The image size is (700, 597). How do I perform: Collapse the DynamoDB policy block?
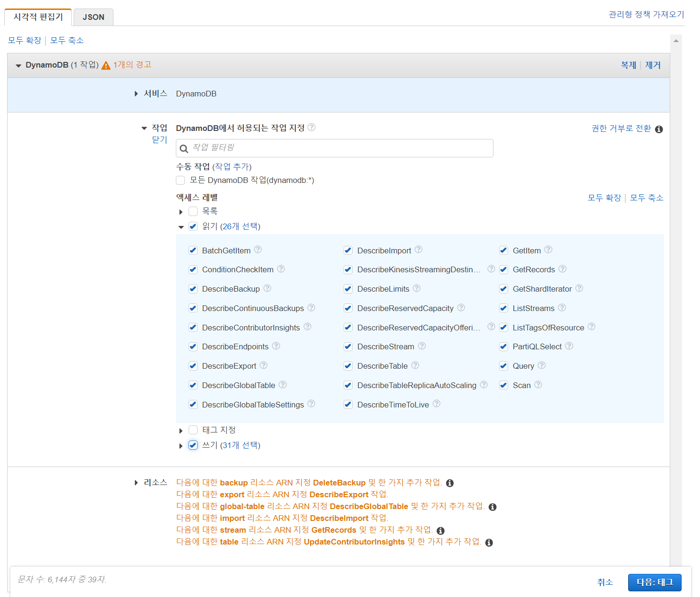click(x=18, y=66)
